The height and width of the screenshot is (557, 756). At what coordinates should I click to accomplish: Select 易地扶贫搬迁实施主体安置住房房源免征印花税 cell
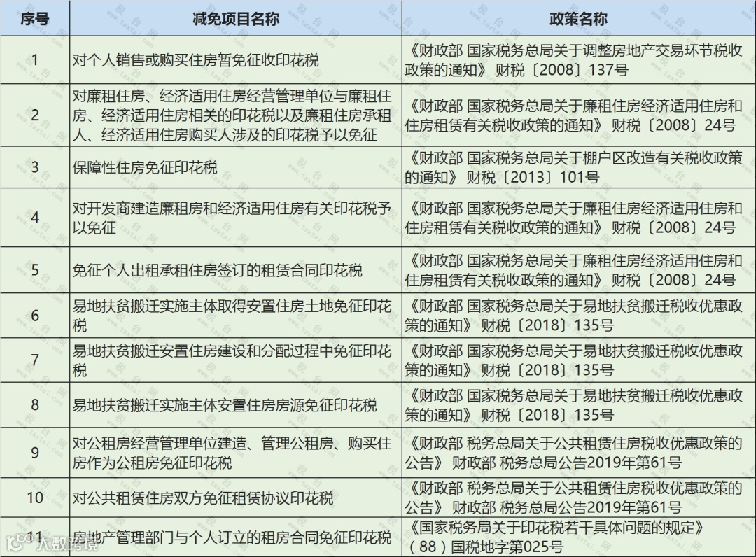(x=236, y=404)
